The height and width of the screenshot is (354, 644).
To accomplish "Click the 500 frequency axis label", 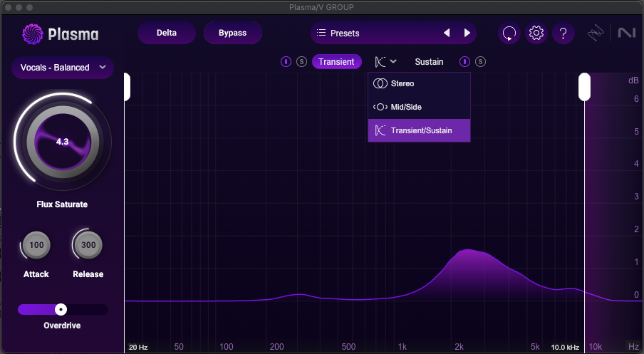I will 348,347.
